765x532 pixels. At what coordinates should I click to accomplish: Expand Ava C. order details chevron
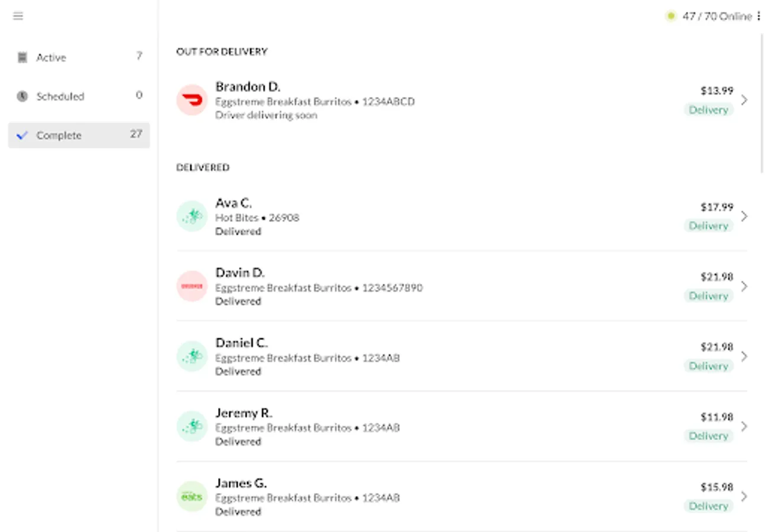[x=744, y=216]
